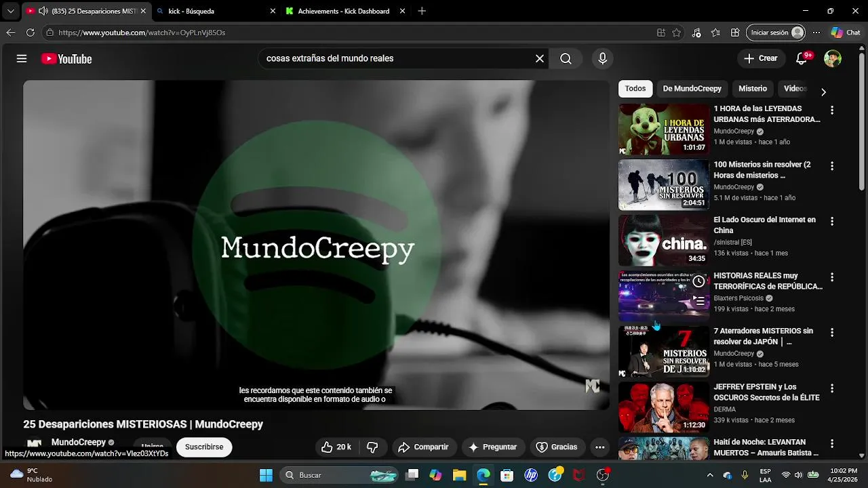
Task: Add this page to favorites star
Action: pyautogui.click(x=676, y=33)
